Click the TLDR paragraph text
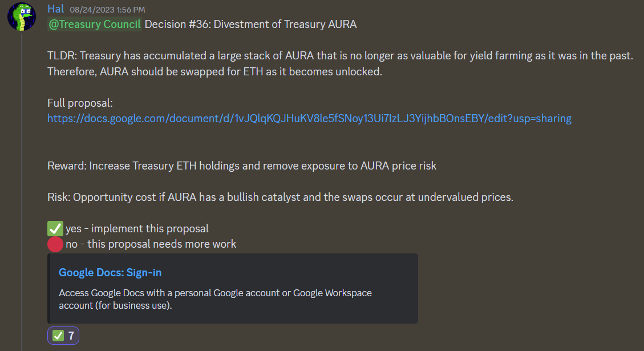644x351 pixels. point(340,63)
